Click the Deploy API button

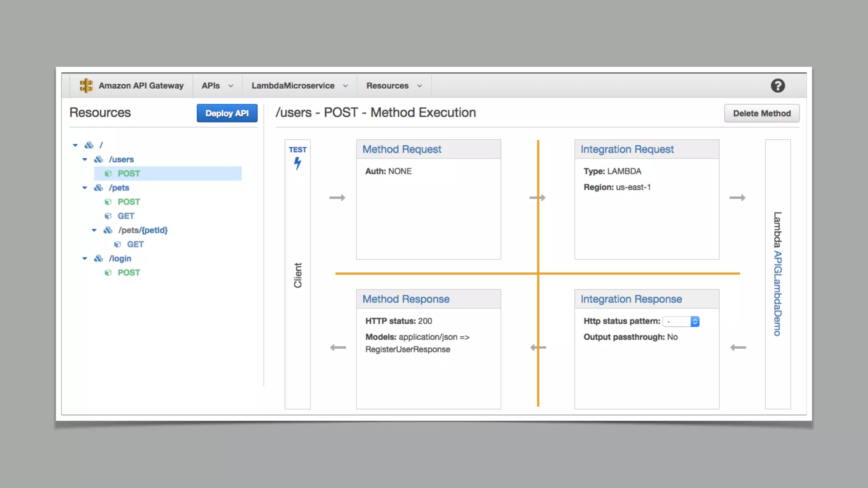coord(227,113)
